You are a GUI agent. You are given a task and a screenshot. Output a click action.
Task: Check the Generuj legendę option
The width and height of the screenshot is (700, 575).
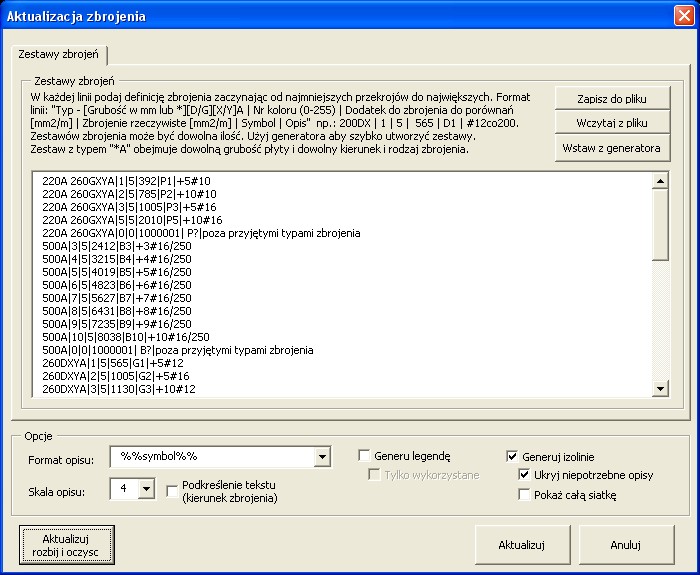[365, 456]
